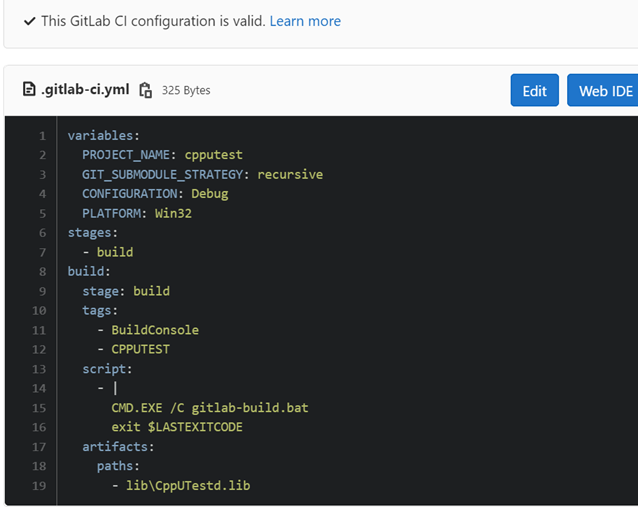Jump to line number 6 for stages
Viewport: 638px width, 507px height.
tap(42, 233)
